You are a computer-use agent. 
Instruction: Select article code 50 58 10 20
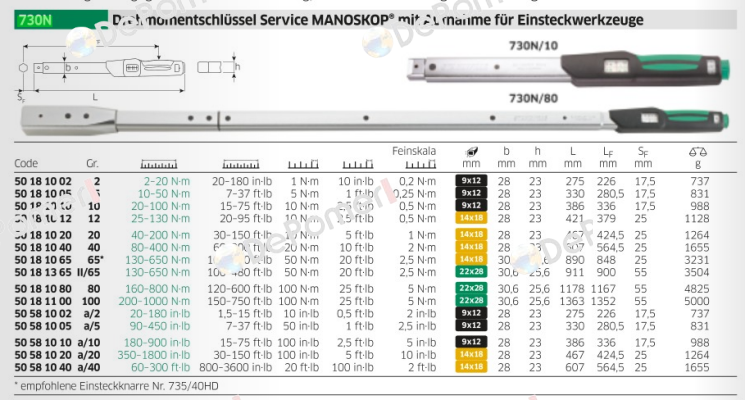coord(43,355)
